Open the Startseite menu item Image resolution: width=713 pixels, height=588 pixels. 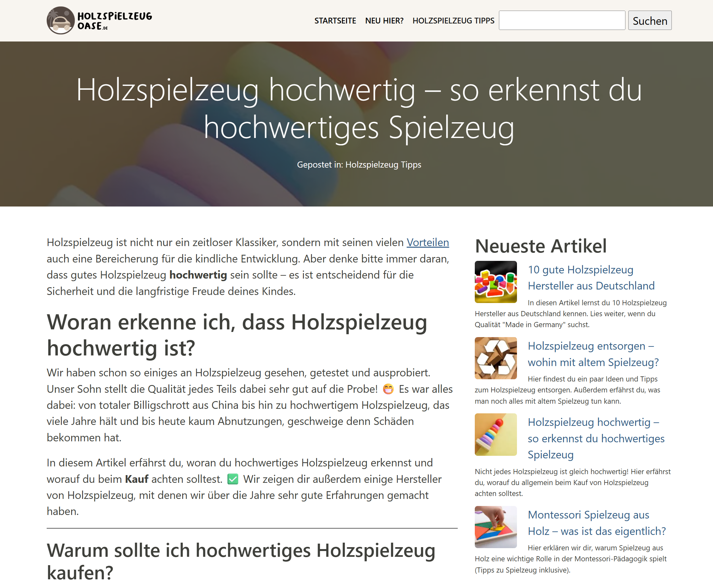click(335, 21)
